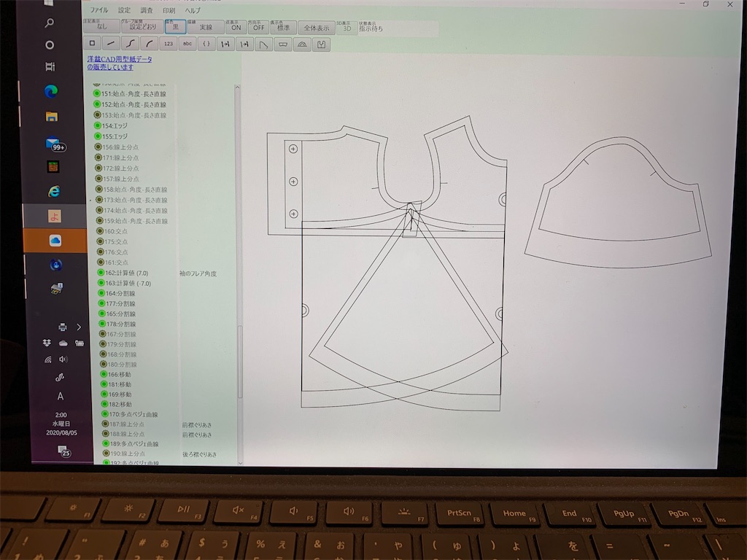The width and height of the screenshot is (747, 560).
Task: Select the armhole curve shape tool
Action: click(x=263, y=44)
